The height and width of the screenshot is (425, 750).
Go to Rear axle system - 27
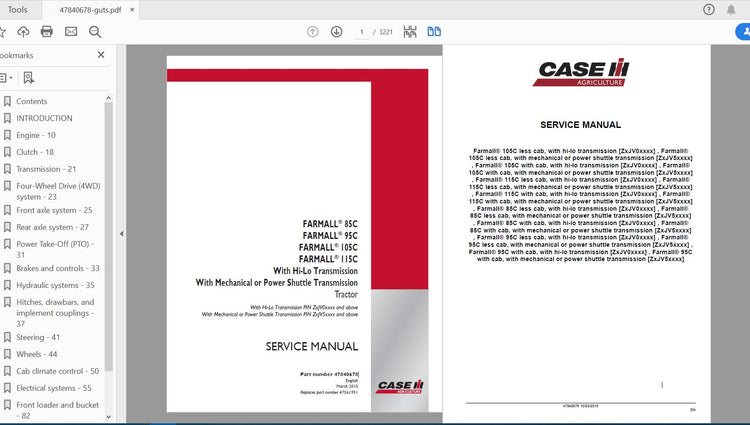point(52,227)
